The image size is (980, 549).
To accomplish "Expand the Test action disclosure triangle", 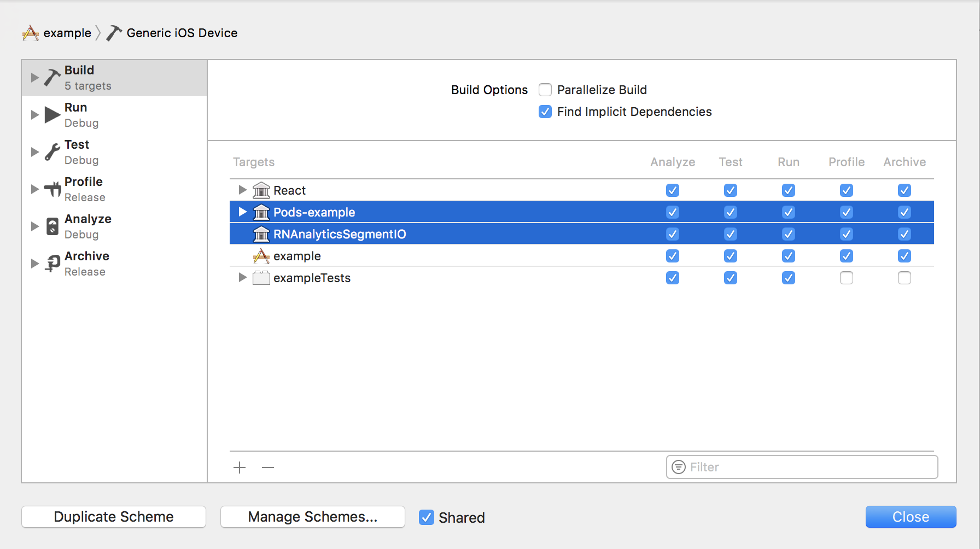I will [35, 152].
